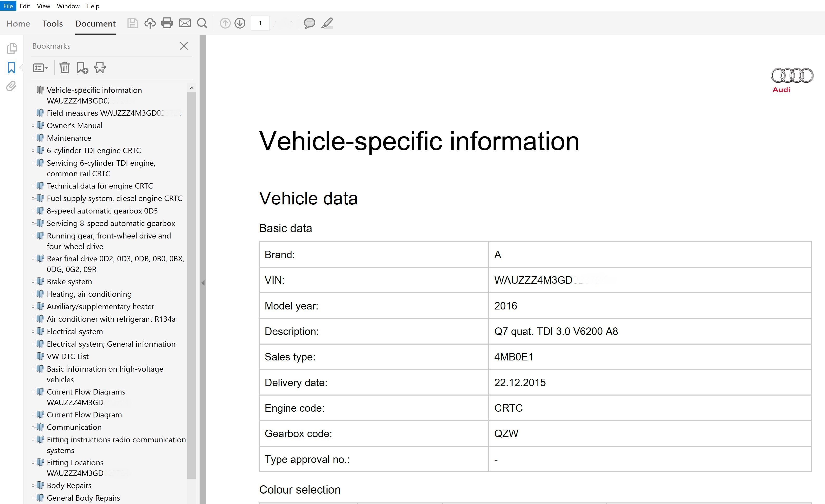Click the Save file icon
The height and width of the screenshot is (504, 825).
[x=132, y=23]
